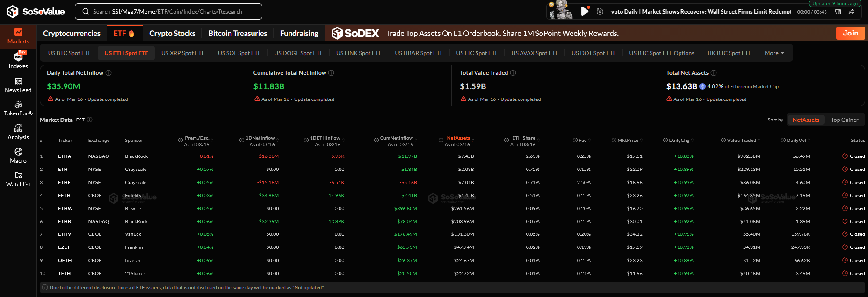Screen dimensions: 868x297
Task: Switch to ETF tab
Action: pyautogui.click(x=124, y=33)
